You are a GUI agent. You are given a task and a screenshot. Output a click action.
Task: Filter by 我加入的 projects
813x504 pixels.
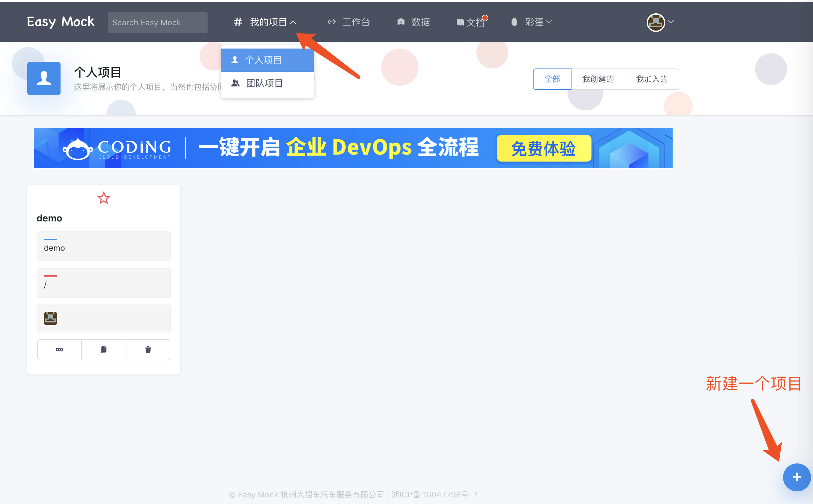click(652, 79)
